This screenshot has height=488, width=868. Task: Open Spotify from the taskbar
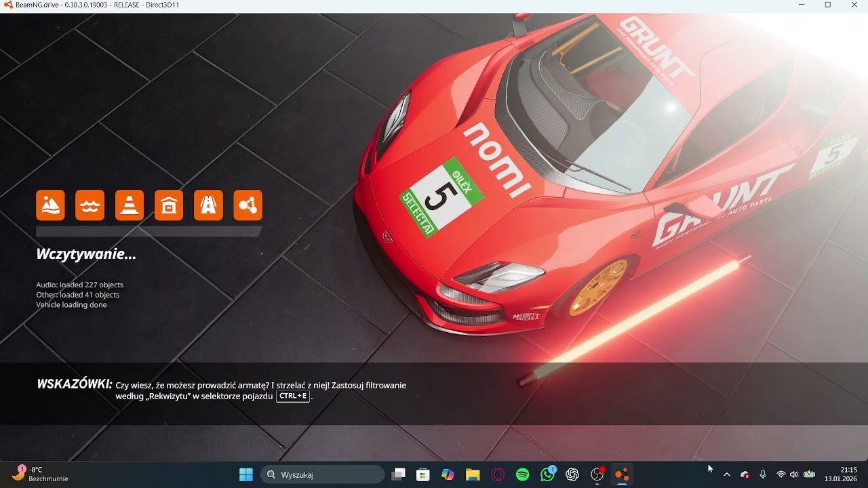(522, 474)
